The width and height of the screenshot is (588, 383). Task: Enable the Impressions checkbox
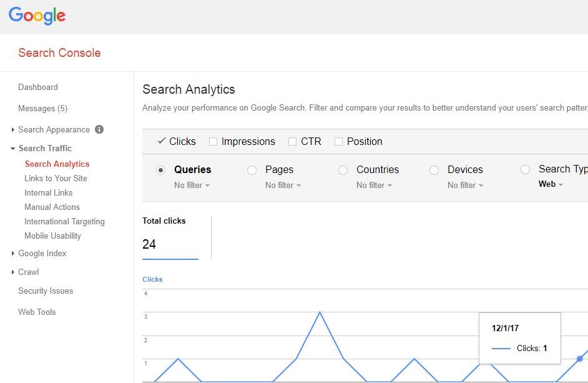click(x=213, y=142)
